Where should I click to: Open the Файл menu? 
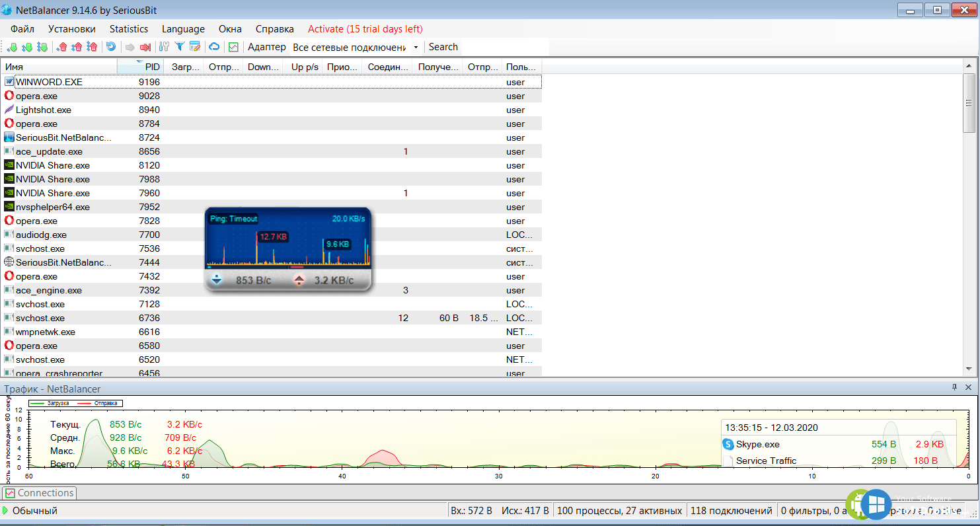(22, 29)
